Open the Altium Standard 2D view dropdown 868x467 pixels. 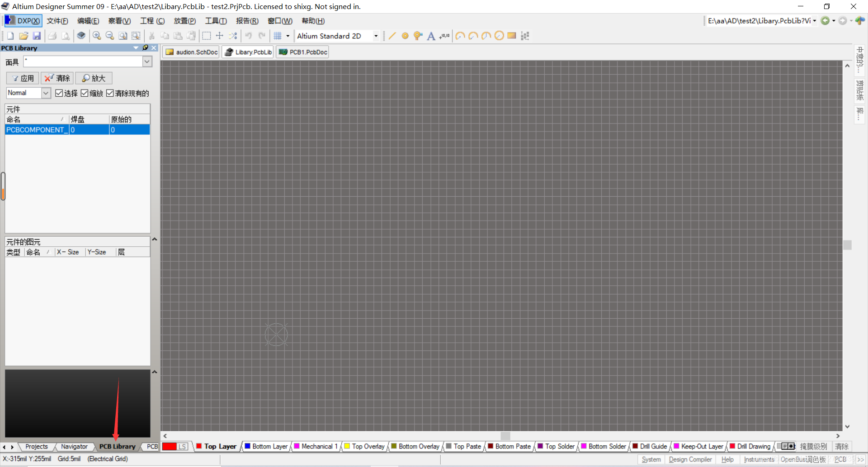pos(376,36)
